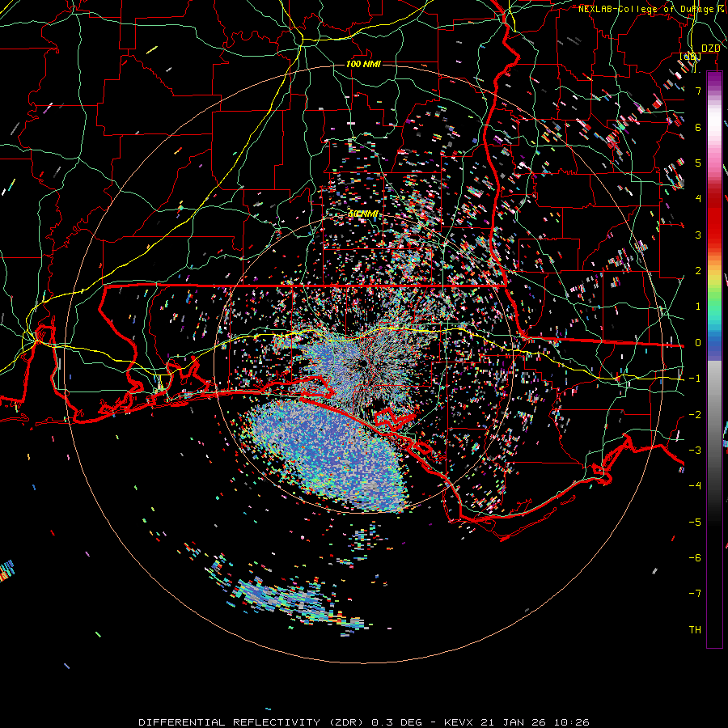Click the "(ZDR)" abbreviation in the caption
This screenshot has height=728, width=728.
coord(345,722)
